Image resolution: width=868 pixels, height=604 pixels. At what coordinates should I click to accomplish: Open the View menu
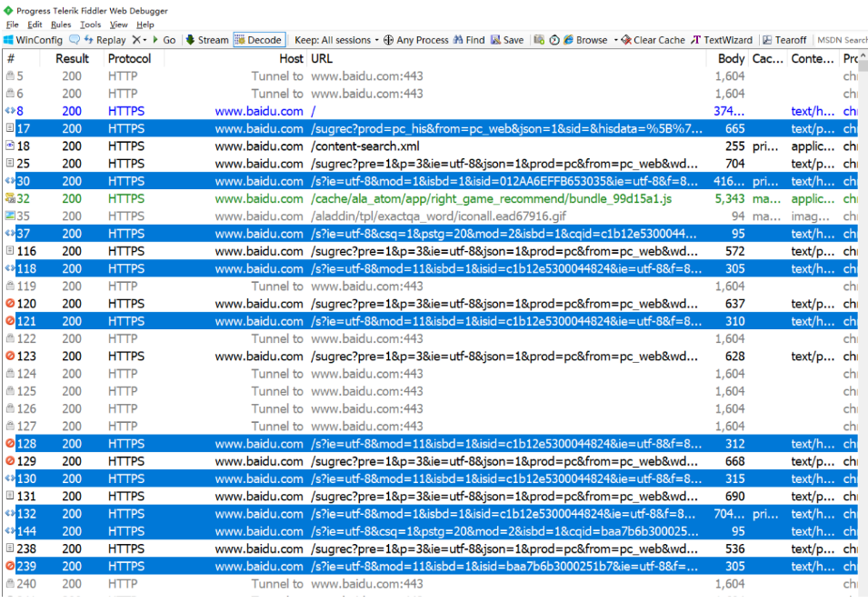[x=118, y=25]
